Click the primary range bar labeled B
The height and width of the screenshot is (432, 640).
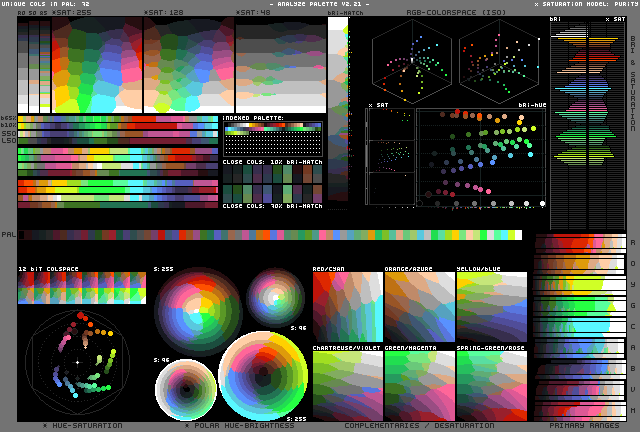pos(580,369)
